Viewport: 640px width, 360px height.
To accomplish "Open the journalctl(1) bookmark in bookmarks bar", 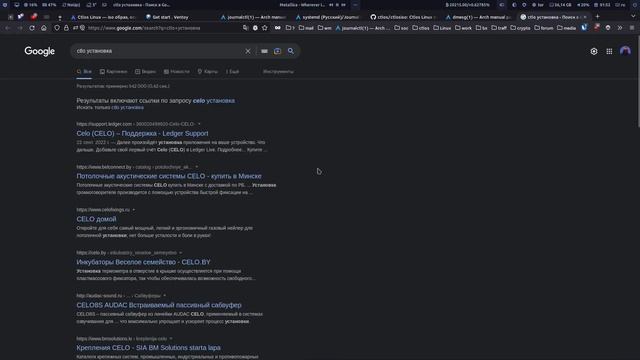I will click(x=362, y=28).
